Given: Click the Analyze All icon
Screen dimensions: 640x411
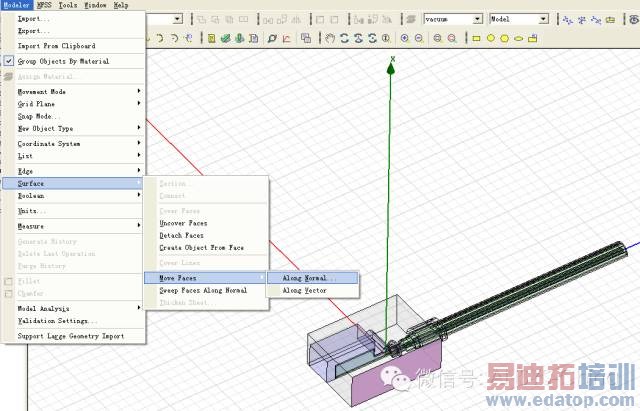Looking at the screenshot, I should point(240,38).
